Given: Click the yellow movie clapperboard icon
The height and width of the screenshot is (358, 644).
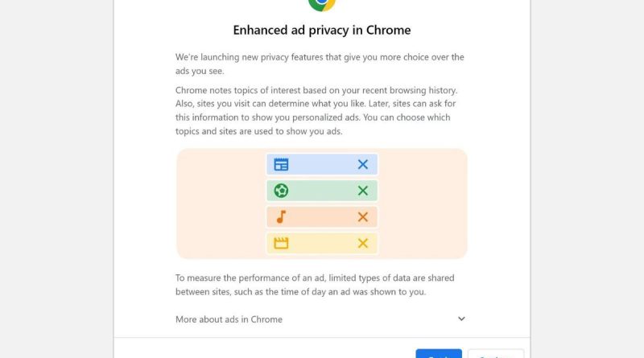Looking at the screenshot, I should pyautogui.click(x=281, y=243).
